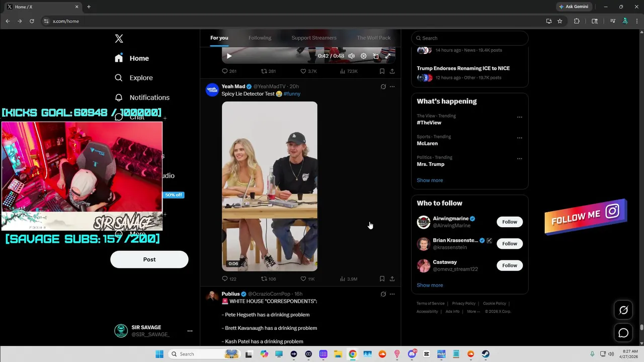
Task: Click the Post button
Action: point(149,259)
